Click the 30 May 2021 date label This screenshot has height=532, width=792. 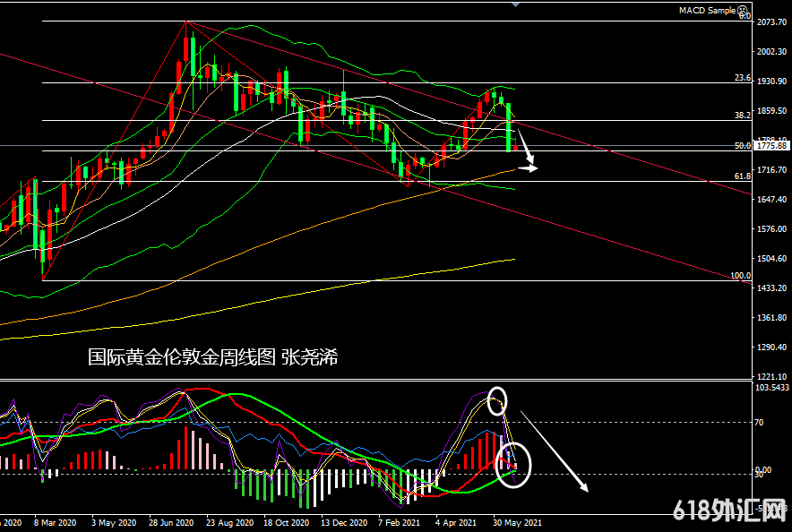click(x=517, y=521)
